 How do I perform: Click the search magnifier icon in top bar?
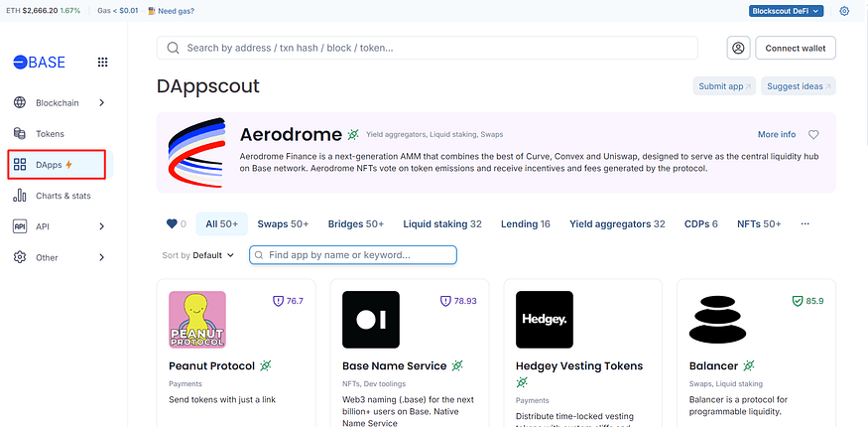pos(173,49)
